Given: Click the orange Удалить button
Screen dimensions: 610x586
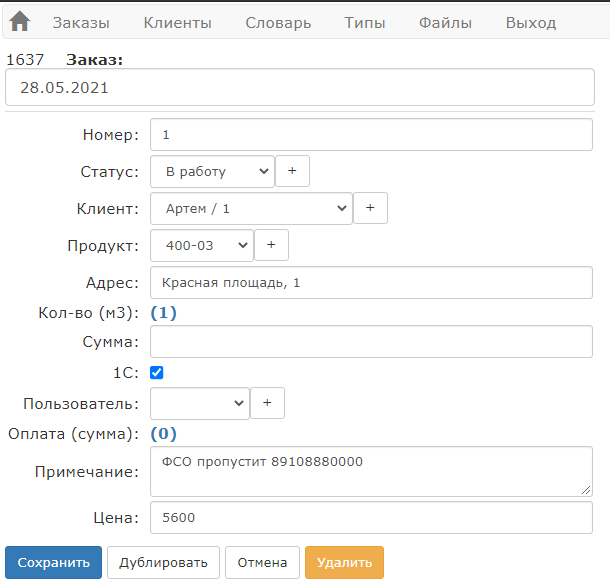Looking at the screenshot, I should (x=344, y=562).
